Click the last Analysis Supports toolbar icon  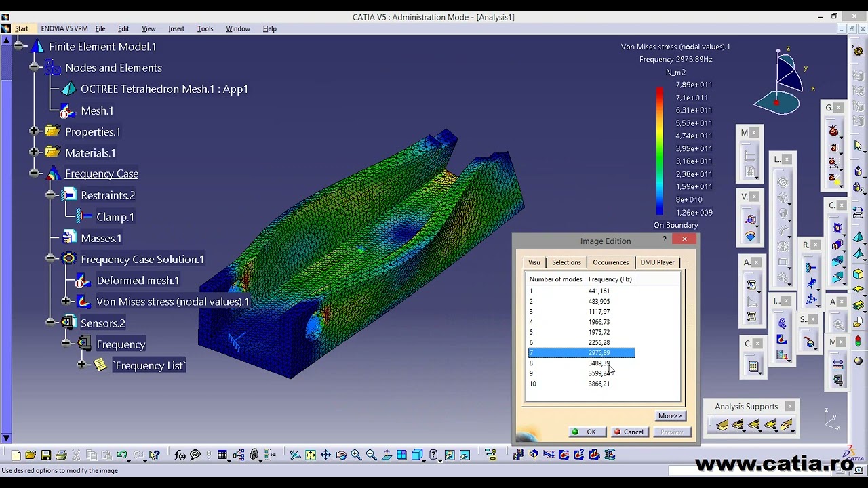[787, 425]
